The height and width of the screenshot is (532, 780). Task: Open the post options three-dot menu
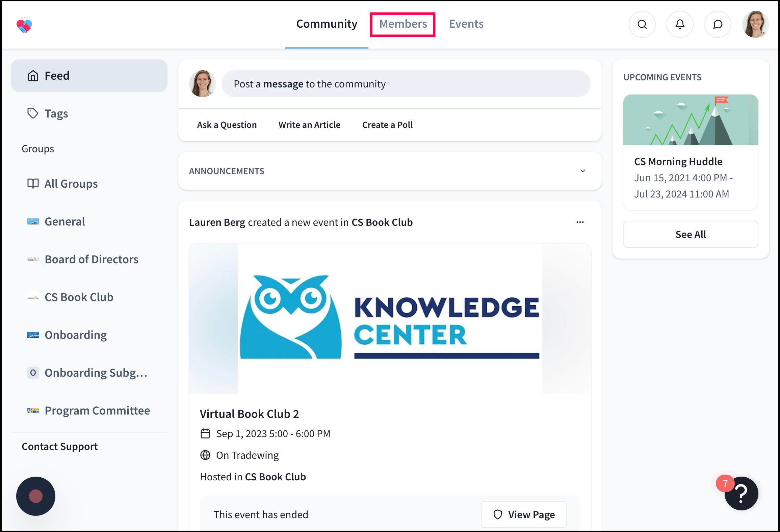pyautogui.click(x=580, y=222)
